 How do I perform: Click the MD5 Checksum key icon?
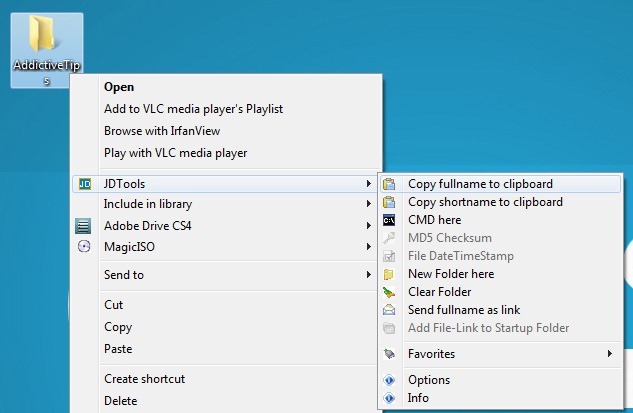[x=389, y=238]
